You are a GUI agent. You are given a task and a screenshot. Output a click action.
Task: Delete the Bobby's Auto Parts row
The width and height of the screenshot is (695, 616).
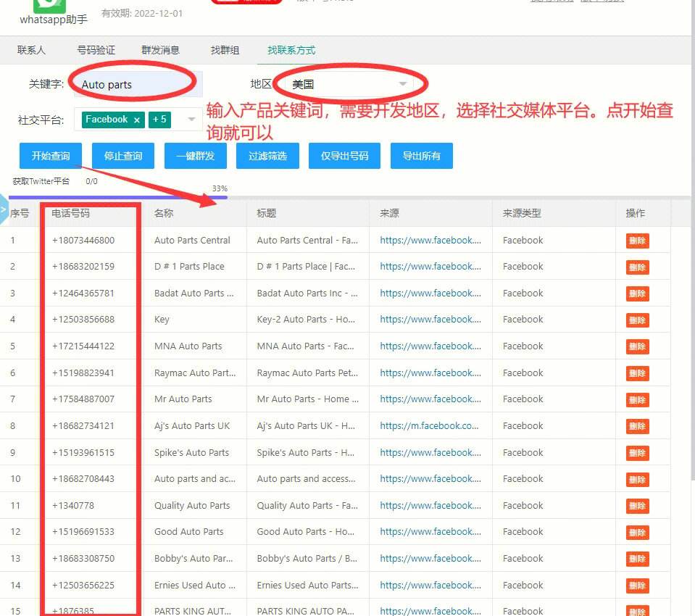(637, 559)
